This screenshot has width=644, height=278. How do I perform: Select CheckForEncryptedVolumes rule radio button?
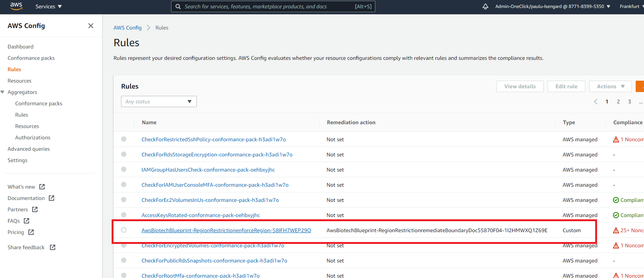click(124, 245)
